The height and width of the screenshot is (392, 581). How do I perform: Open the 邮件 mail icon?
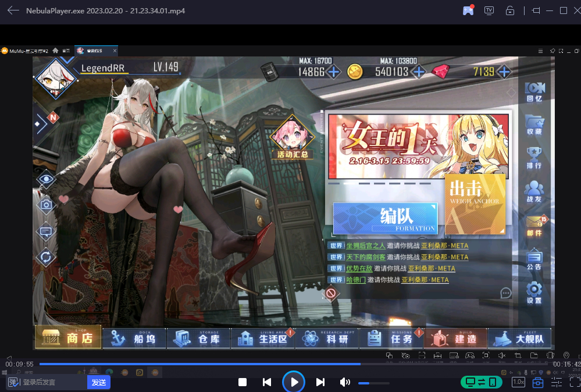pos(536,226)
